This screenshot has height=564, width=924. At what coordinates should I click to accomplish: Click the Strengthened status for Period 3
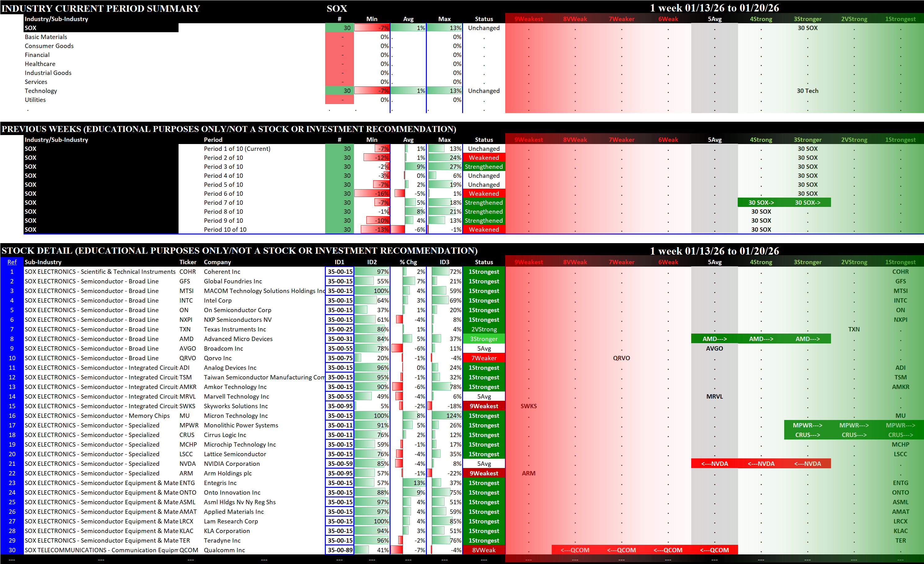coord(484,167)
